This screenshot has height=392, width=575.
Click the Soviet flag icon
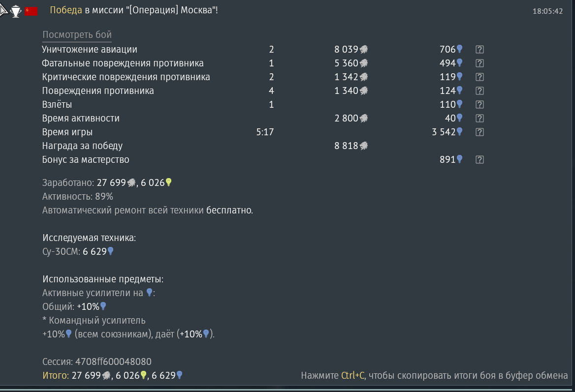[31, 11]
